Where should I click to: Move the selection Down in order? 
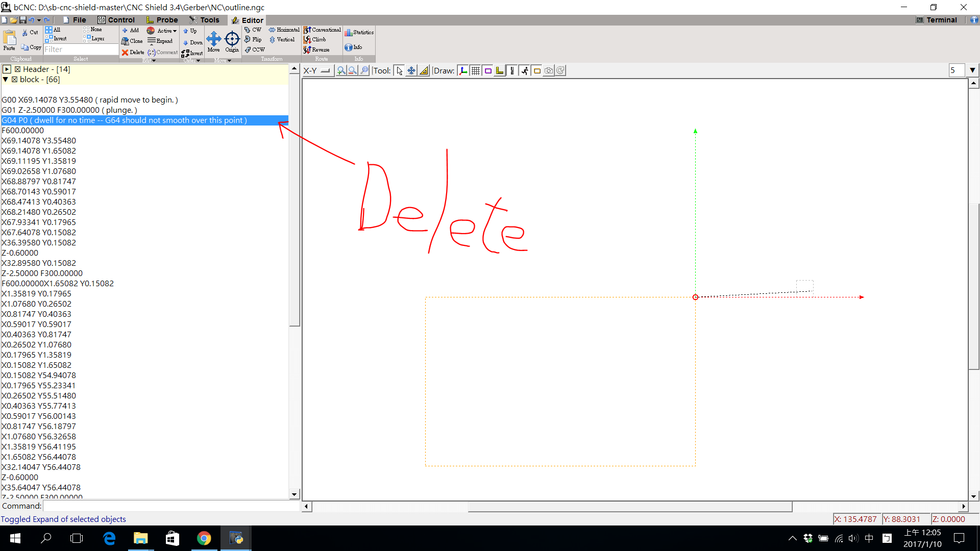click(x=192, y=42)
